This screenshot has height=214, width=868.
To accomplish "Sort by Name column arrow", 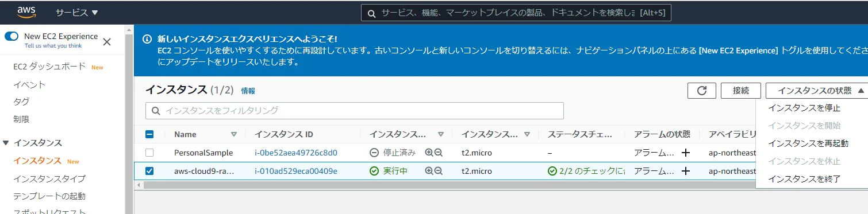I will (x=234, y=134).
